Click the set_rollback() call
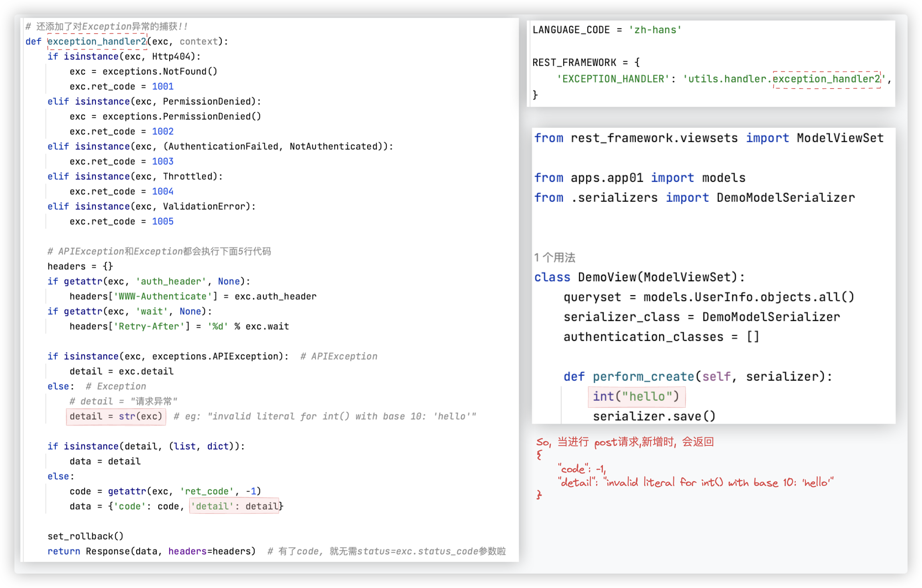 pyautogui.click(x=85, y=536)
